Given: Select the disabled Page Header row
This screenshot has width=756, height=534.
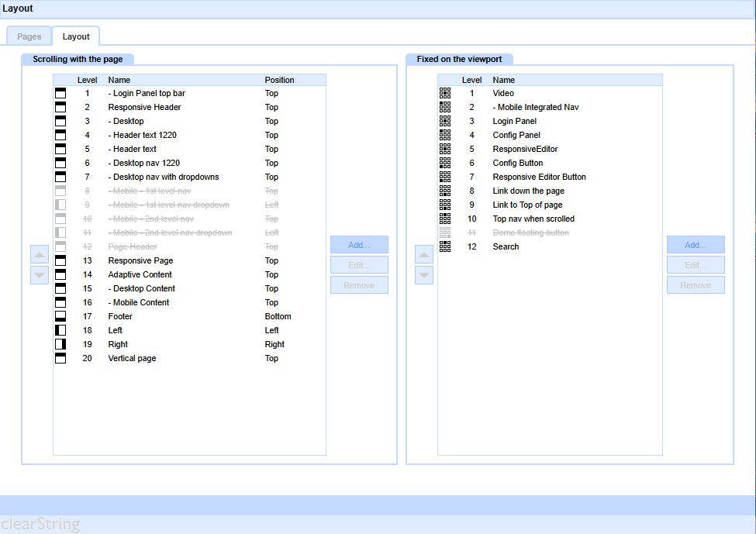Looking at the screenshot, I should [133, 246].
